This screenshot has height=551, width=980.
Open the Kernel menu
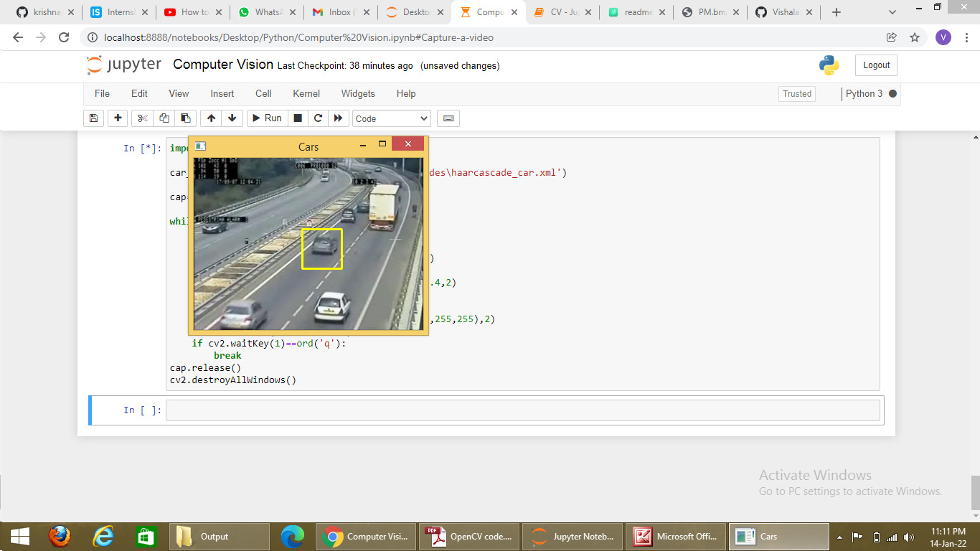[306, 93]
